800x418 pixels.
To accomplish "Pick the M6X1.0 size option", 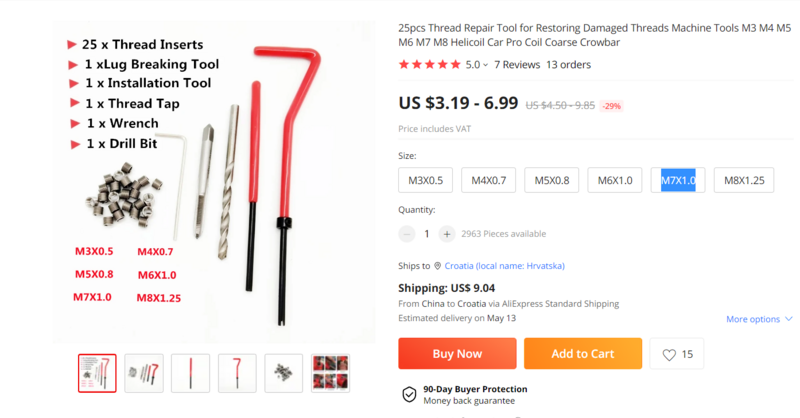I will pyautogui.click(x=615, y=180).
